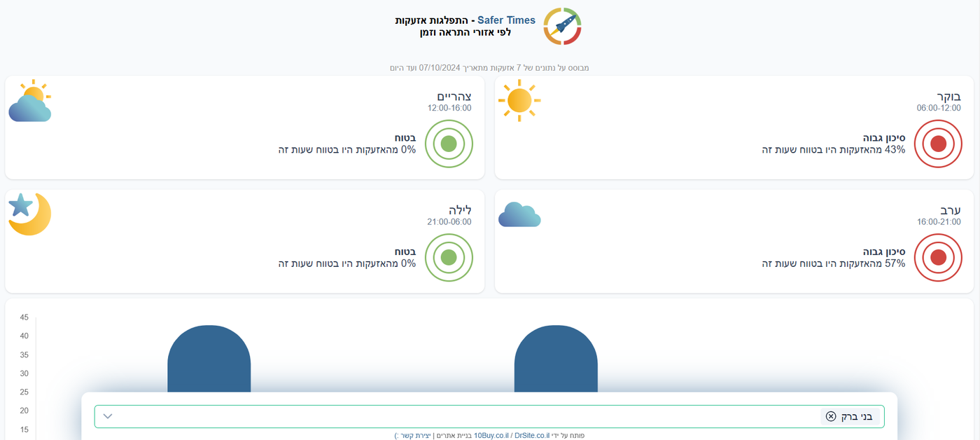The image size is (980, 440).
Task: Click the sun-and-cloud icon in noon card
Action: 29,102
